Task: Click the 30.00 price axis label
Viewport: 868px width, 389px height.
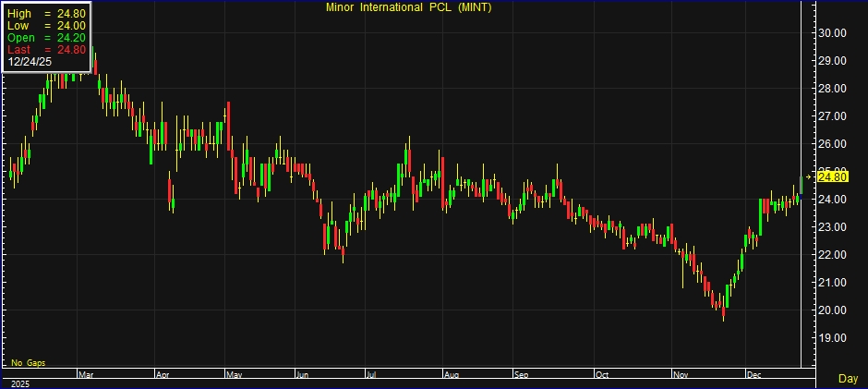Action: tap(834, 33)
